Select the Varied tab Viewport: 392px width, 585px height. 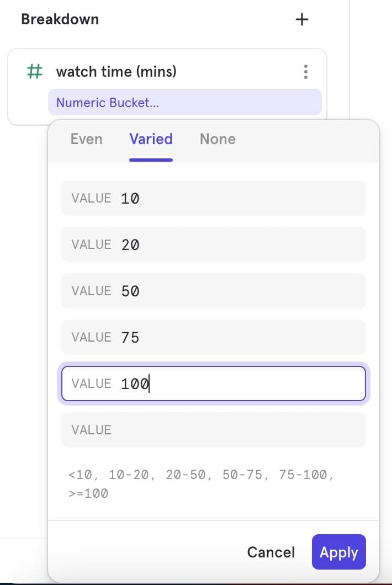coord(151,139)
